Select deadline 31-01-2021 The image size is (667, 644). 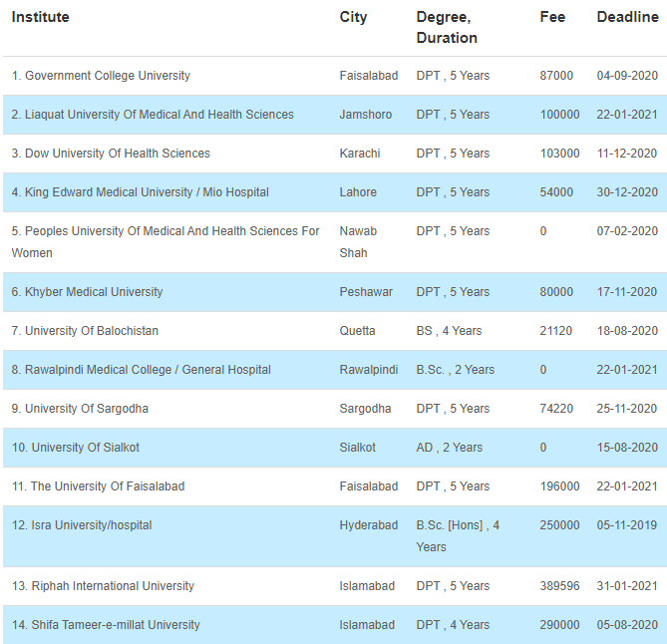[x=627, y=586]
